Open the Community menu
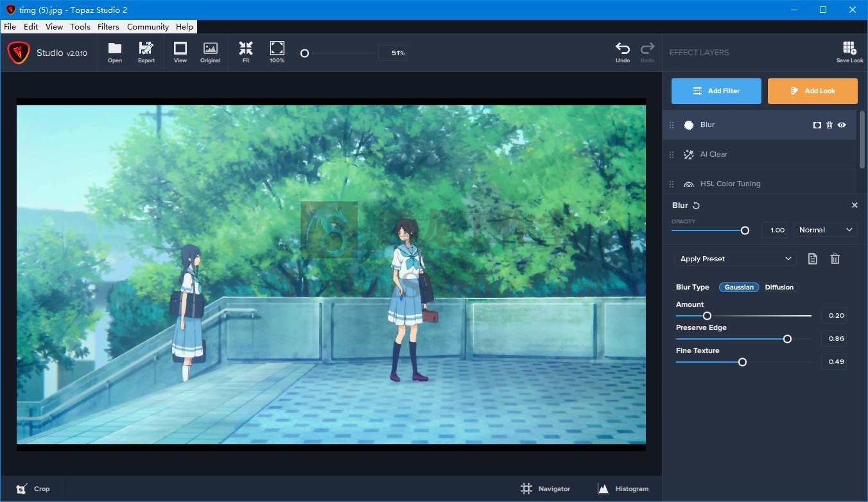This screenshot has width=868, height=502. click(148, 27)
